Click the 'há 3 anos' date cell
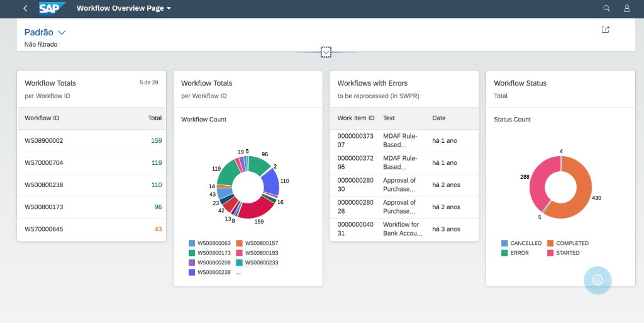The width and height of the screenshot is (644, 323). pyautogui.click(x=446, y=229)
